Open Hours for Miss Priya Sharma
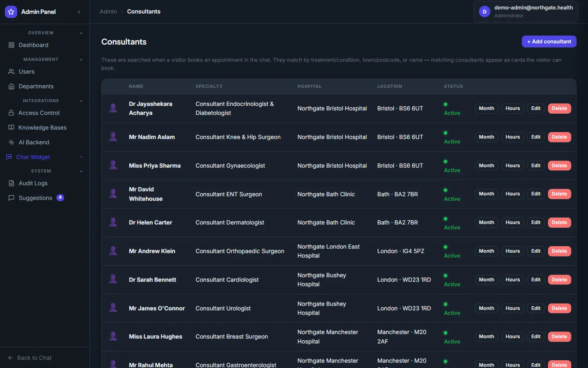588x368 pixels. point(512,166)
